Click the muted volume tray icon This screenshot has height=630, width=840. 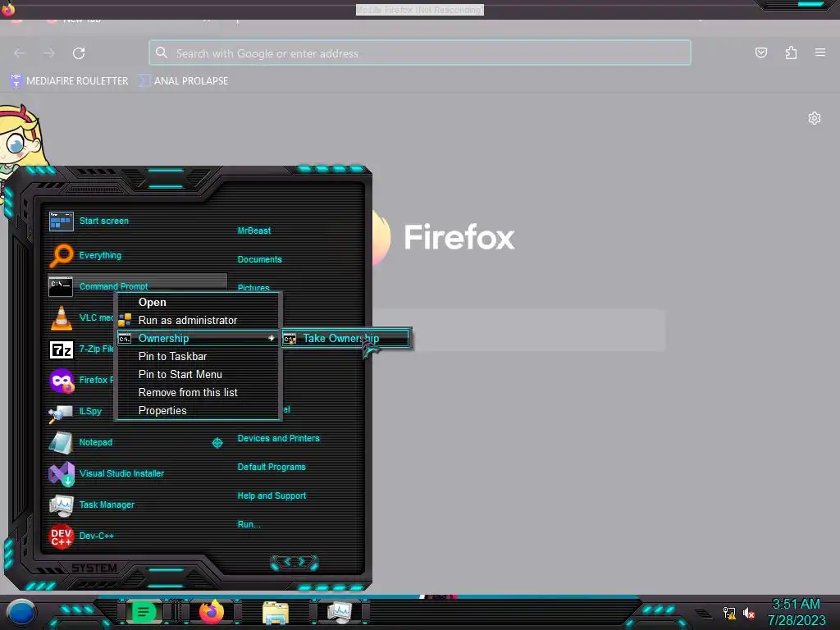748,612
